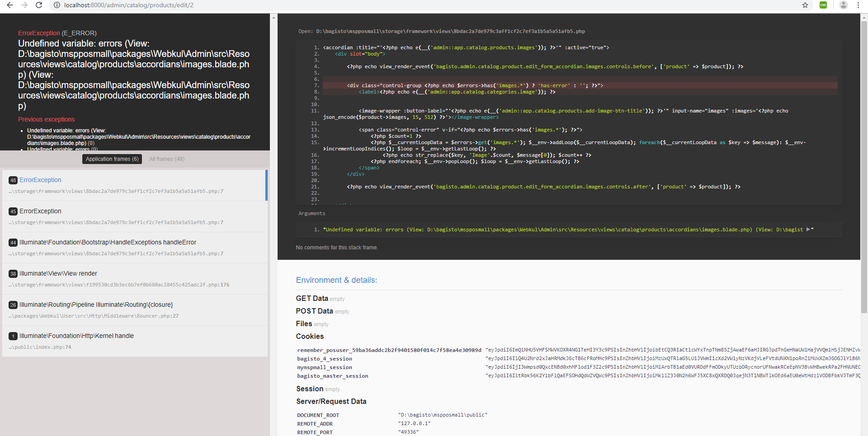The height and width of the screenshot is (436, 868).
Task: Click code line 11 image-wrapper
Action: 556,114
